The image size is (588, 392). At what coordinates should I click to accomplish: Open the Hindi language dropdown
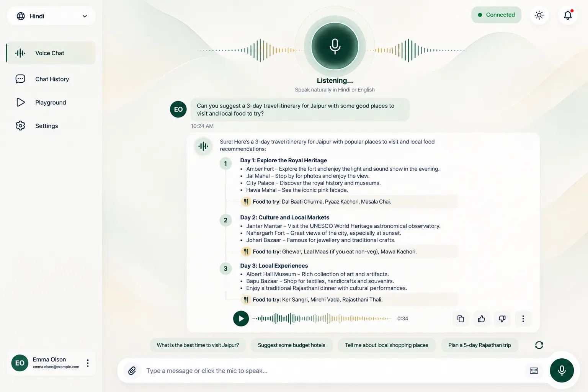[51, 16]
